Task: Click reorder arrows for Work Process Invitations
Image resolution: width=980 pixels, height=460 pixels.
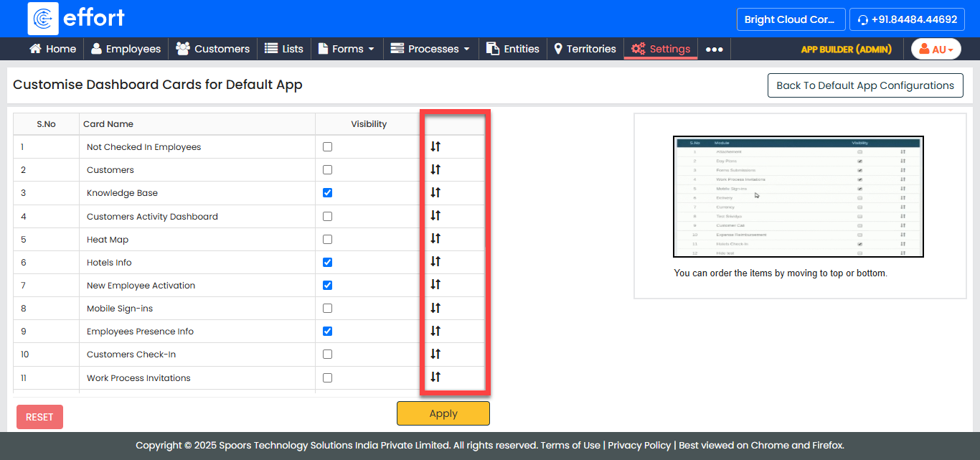Action: pos(435,377)
